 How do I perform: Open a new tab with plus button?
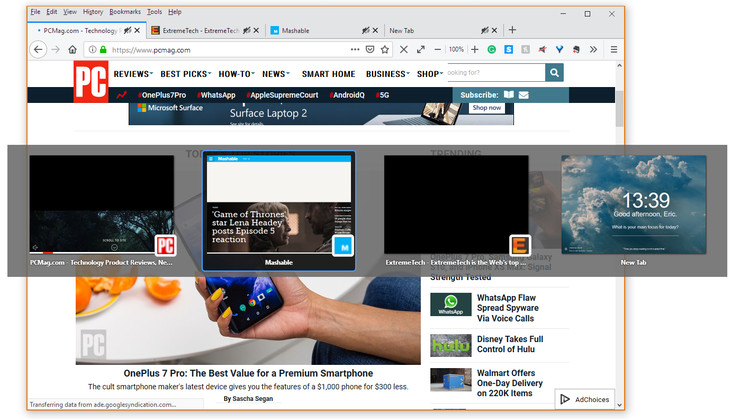(x=512, y=30)
